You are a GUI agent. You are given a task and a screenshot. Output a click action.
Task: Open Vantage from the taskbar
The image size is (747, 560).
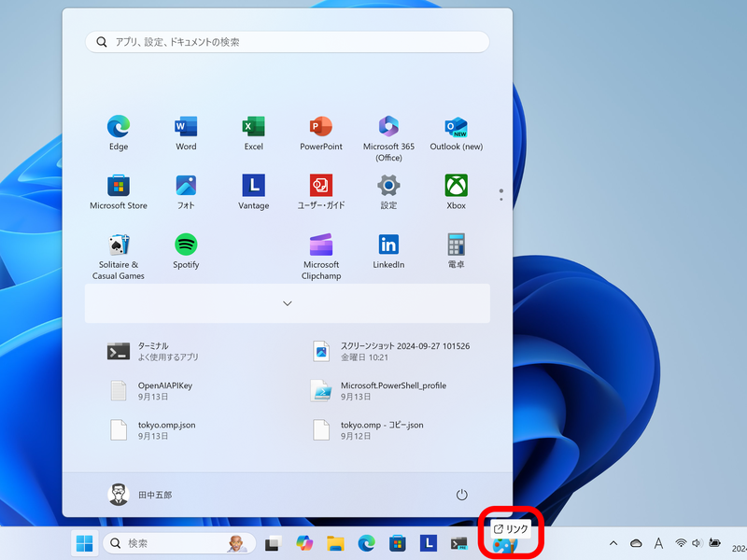click(429, 543)
